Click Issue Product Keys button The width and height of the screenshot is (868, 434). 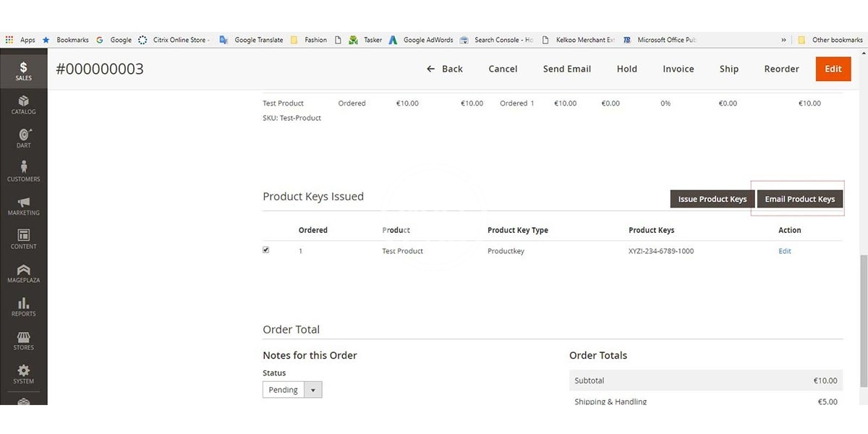712,199
